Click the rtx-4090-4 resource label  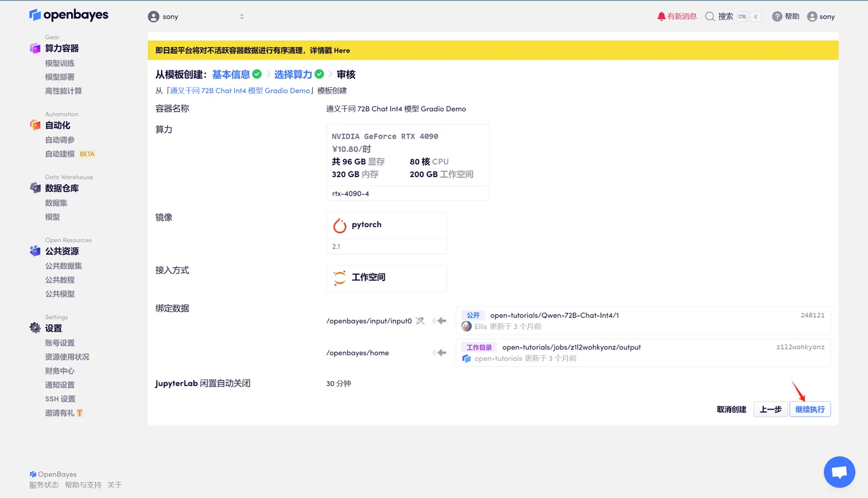351,194
